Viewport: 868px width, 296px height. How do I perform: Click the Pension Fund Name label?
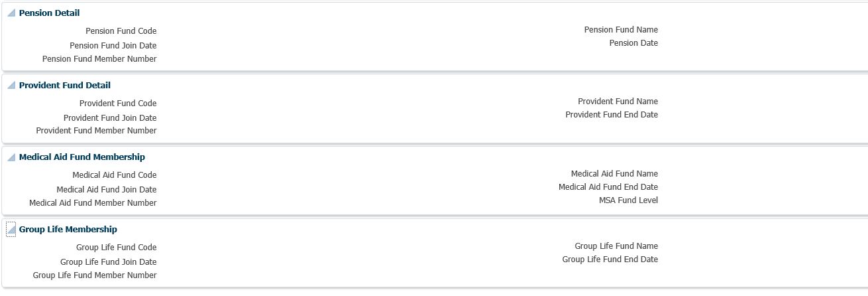coord(621,30)
